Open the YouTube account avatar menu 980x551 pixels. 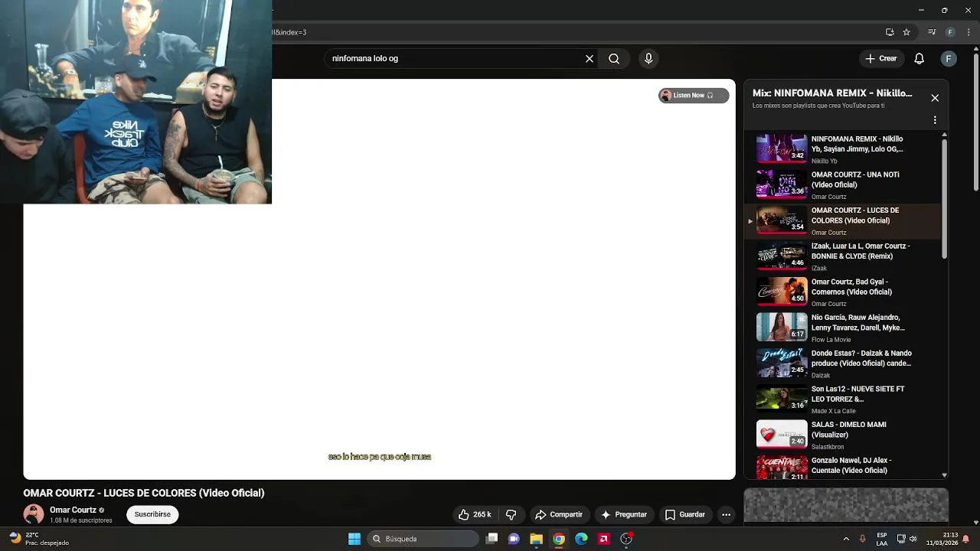point(949,58)
